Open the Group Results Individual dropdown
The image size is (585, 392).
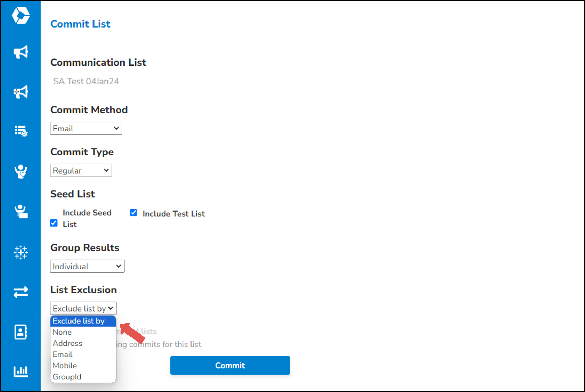point(87,266)
